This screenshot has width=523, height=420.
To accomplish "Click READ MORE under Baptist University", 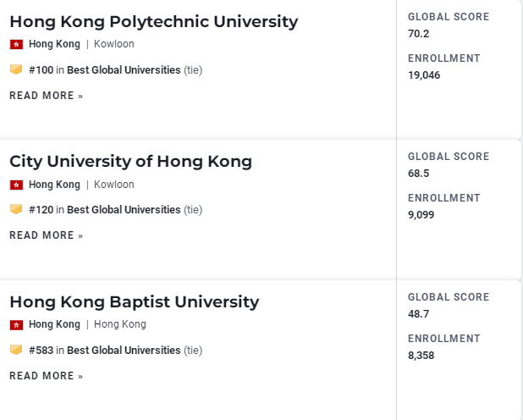I will tap(46, 376).
